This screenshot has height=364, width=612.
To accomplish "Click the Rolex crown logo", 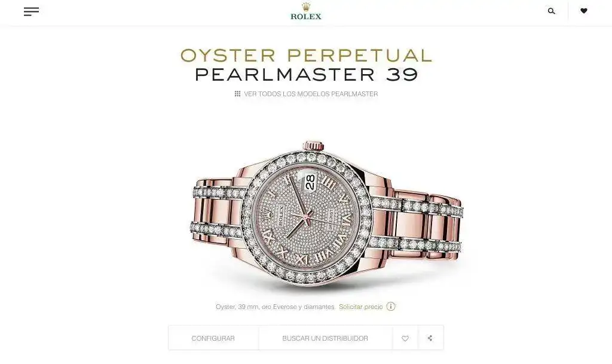I will (x=306, y=11).
